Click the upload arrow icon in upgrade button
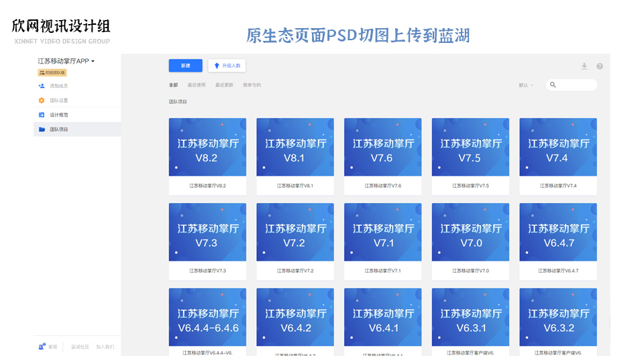This screenshot has width=644, height=362. pyautogui.click(x=217, y=66)
